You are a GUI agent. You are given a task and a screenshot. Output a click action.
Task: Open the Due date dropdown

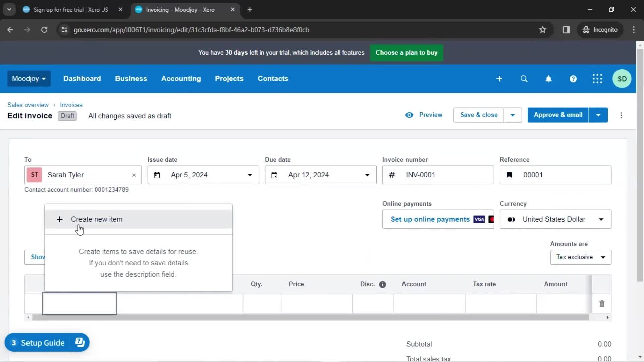click(367, 175)
